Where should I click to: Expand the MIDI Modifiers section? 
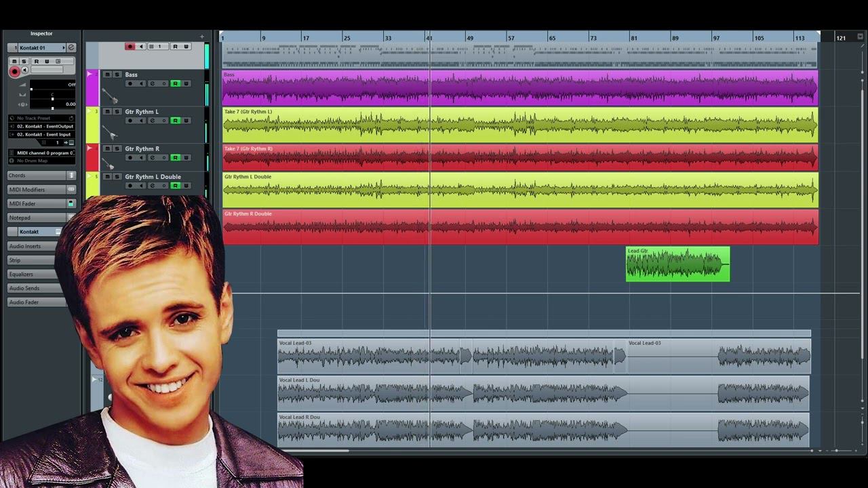coord(37,190)
